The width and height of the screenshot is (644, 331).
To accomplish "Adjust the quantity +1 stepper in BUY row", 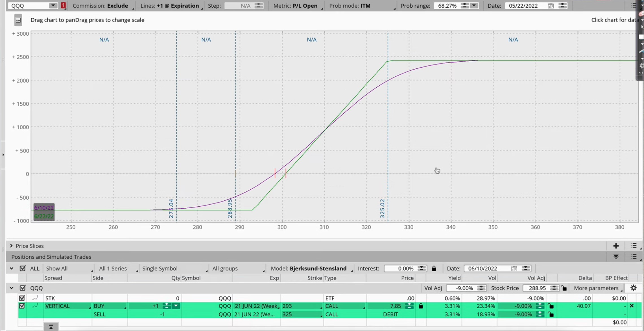I will [x=167, y=306].
